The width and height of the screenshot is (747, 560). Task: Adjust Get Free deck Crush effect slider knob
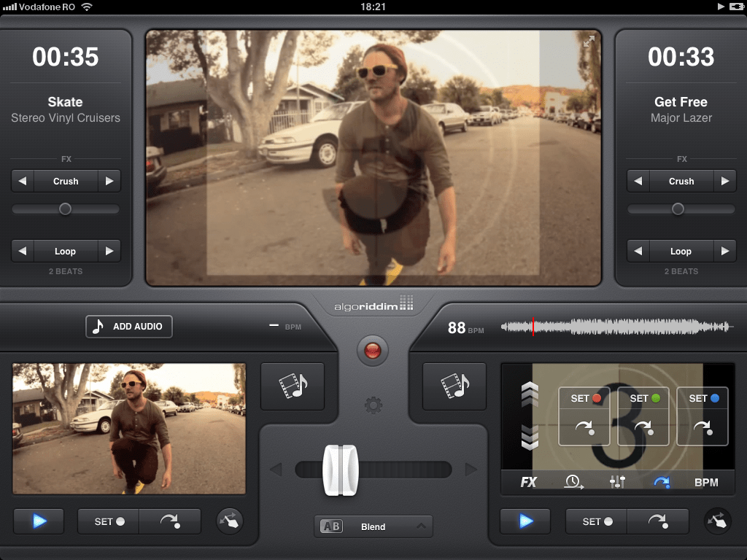coord(678,209)
